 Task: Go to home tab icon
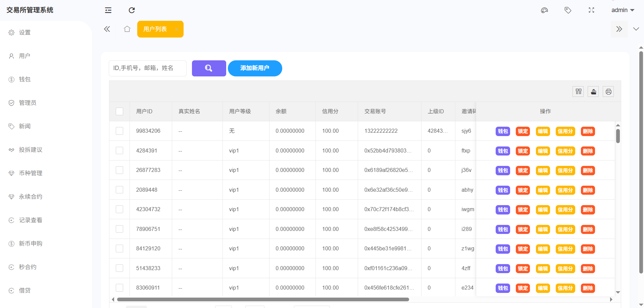(127, 29)
